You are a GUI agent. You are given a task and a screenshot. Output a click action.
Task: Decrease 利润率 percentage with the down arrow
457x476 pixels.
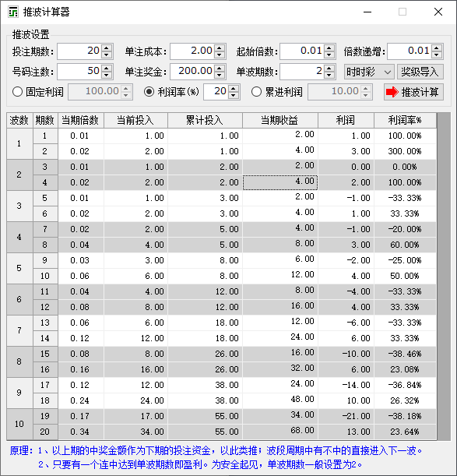pos(233,95)
